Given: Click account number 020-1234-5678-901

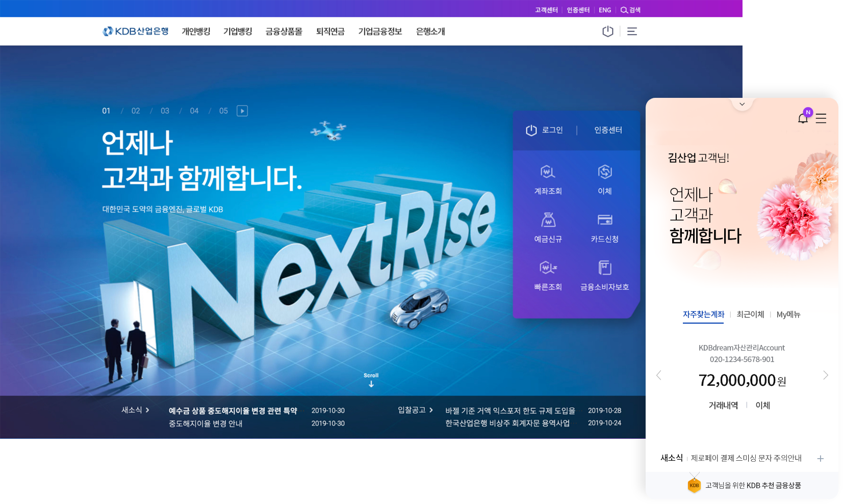Looking at the screenshot, I should (x=742, y=359).
